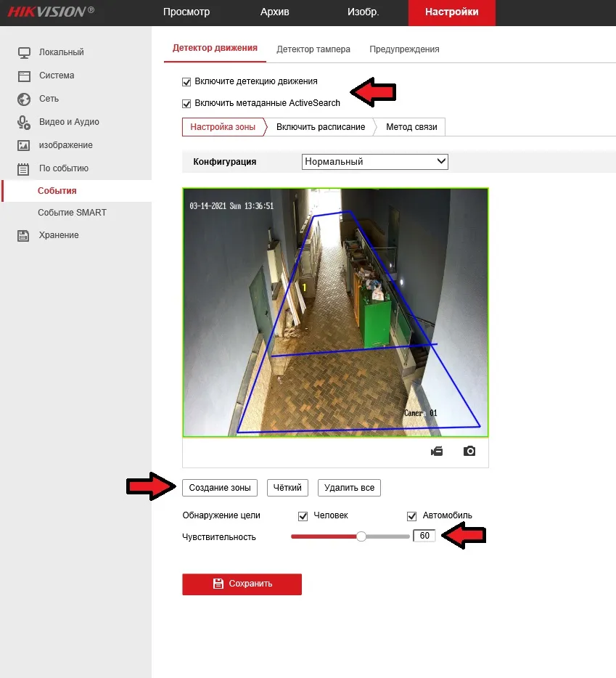
Task: Open the Архив menu
Action: pos(274,12)
